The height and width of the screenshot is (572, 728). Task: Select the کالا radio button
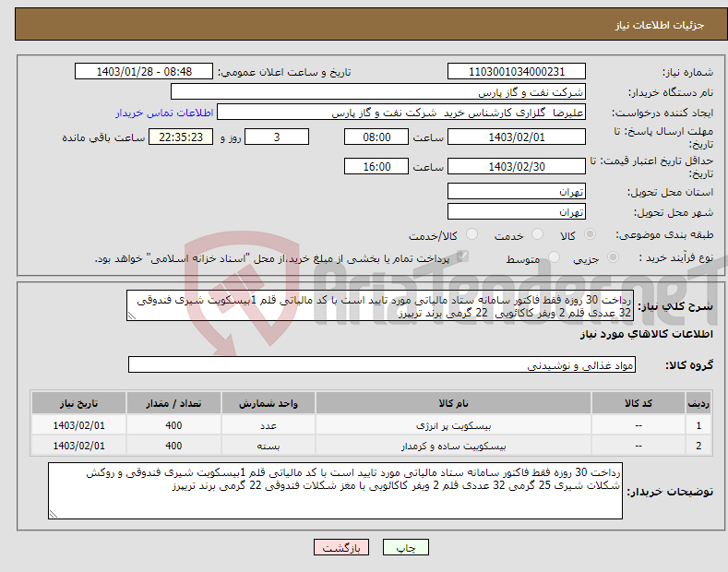(x=590, y=234)
